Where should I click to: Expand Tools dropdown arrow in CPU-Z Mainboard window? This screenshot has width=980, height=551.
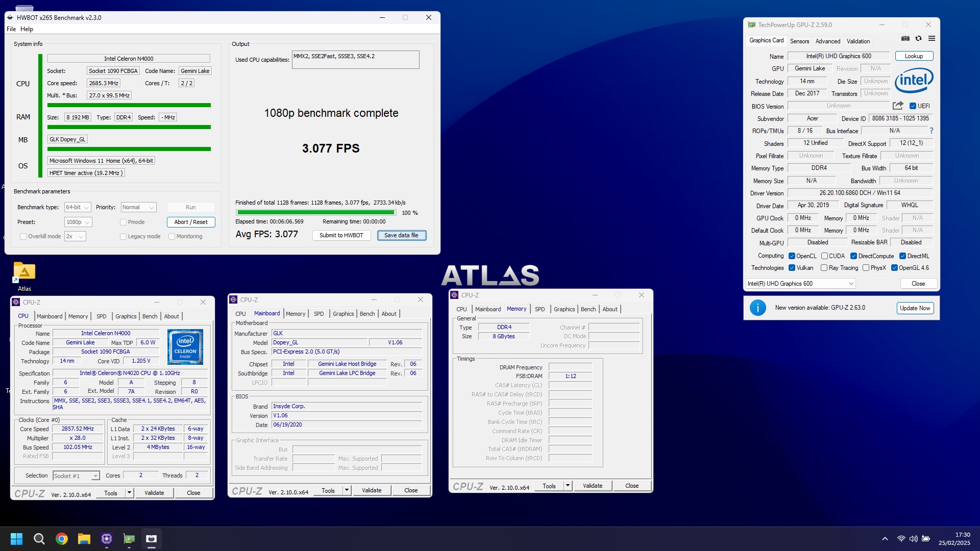click(x=347, y=490)
